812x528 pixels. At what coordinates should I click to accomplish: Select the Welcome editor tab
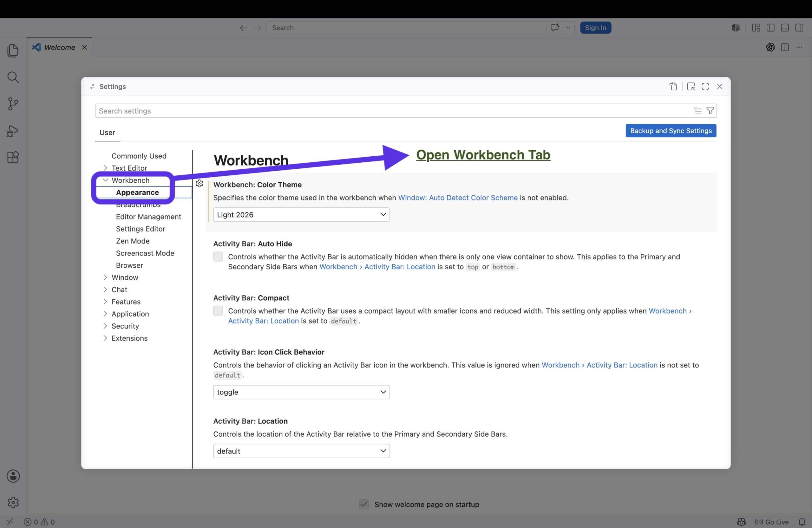[x=60, y=48]
